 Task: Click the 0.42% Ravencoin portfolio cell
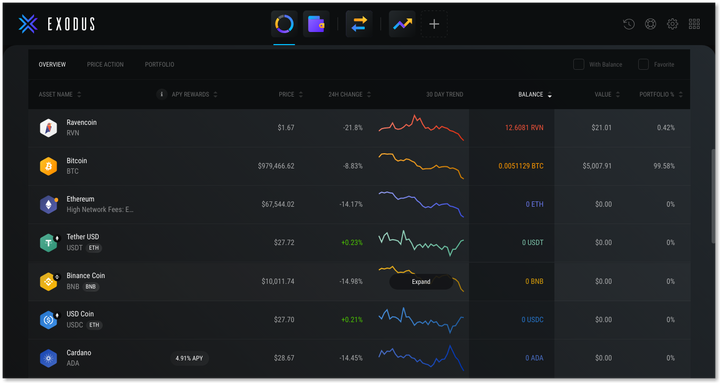pos(666,128)
